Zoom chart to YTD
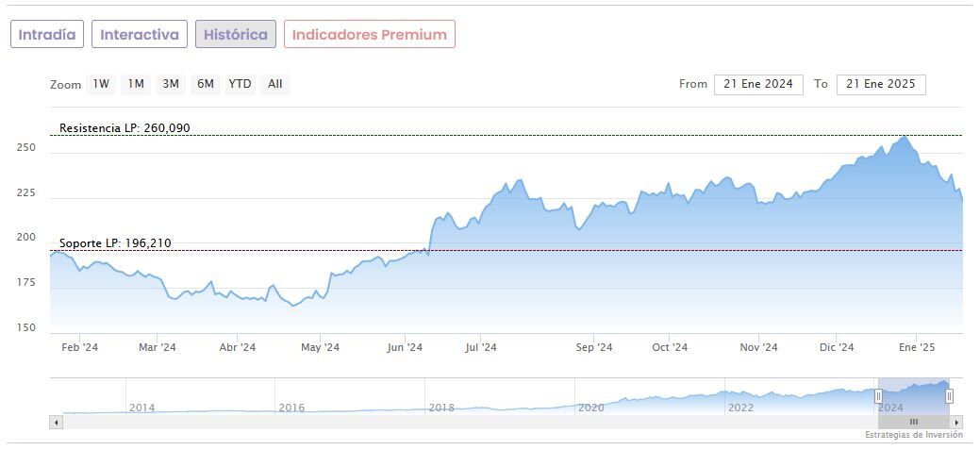This screenshot has height=450, width=980. coord(240,84)
